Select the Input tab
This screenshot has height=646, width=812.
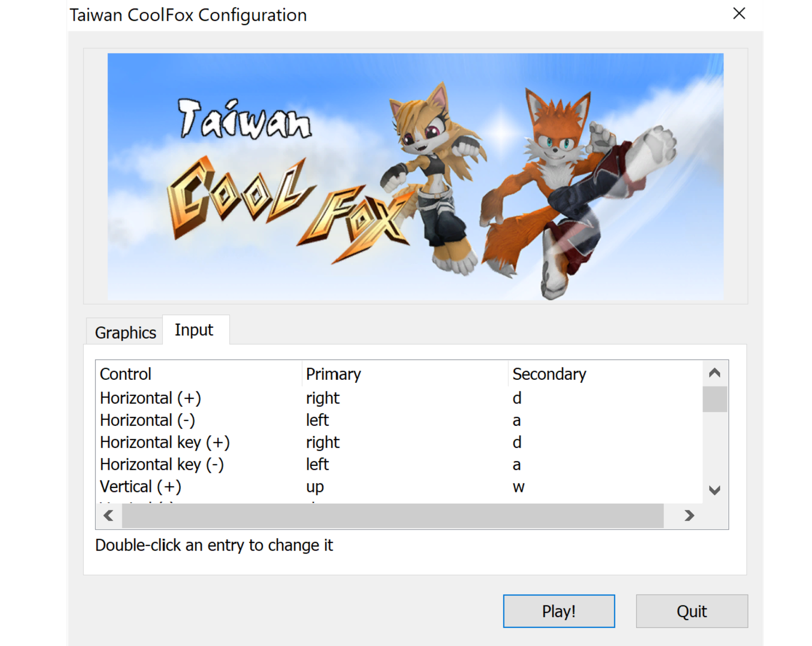click(x=194, y=330)
